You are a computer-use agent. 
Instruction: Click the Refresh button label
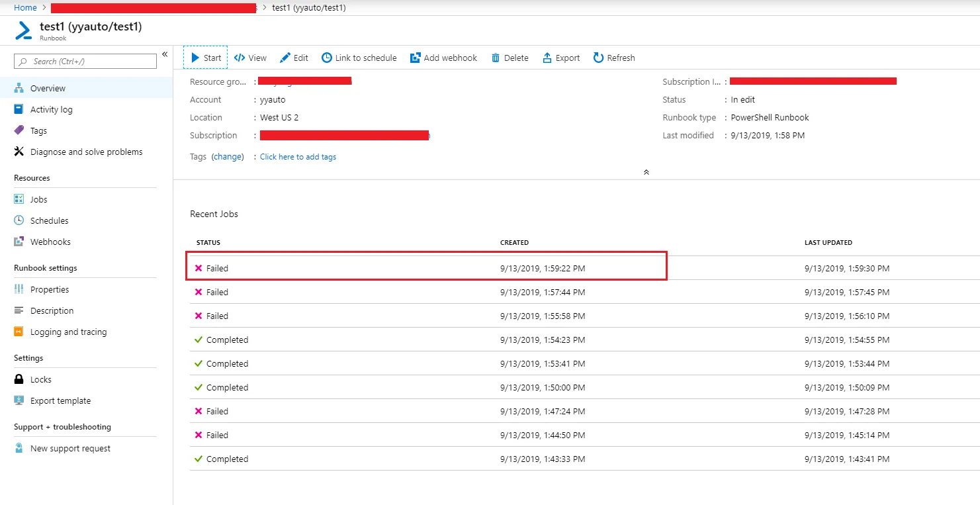coord(621,58)
